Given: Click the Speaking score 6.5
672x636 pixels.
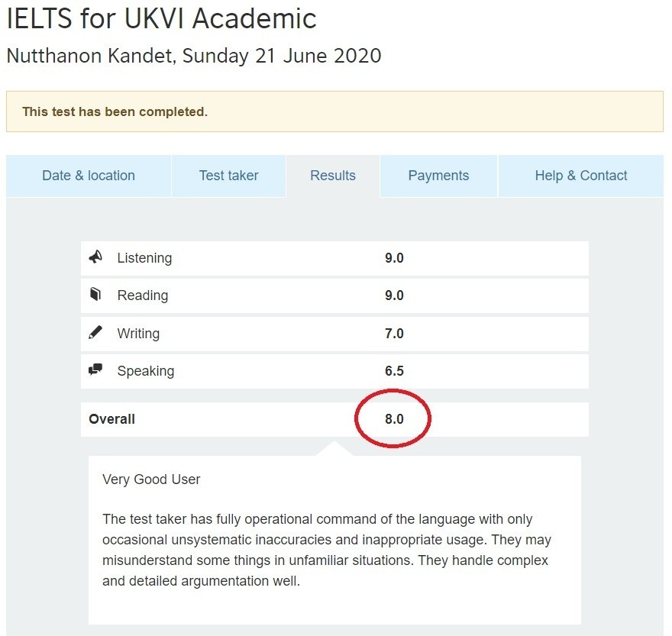Looking at the screenshot, I should click(x=394, y=371).
